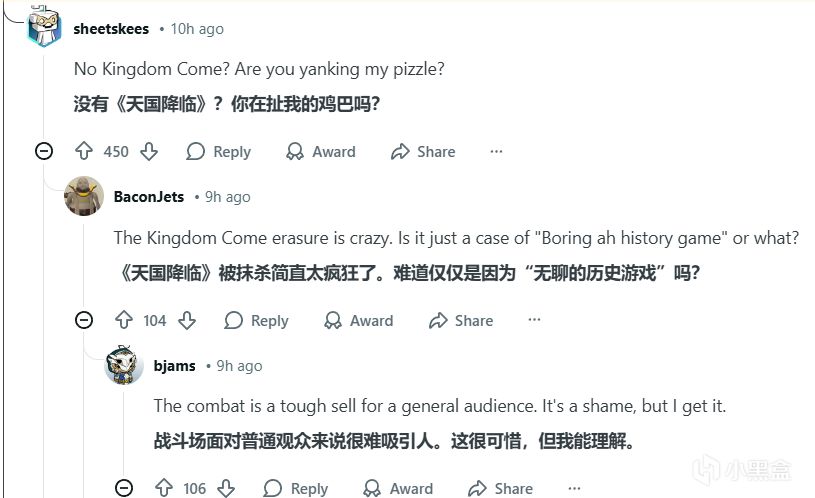Downvote the sheetskees comment
Image resolution: width=815 pixels, height=498 pixels.
coord(149,152)
